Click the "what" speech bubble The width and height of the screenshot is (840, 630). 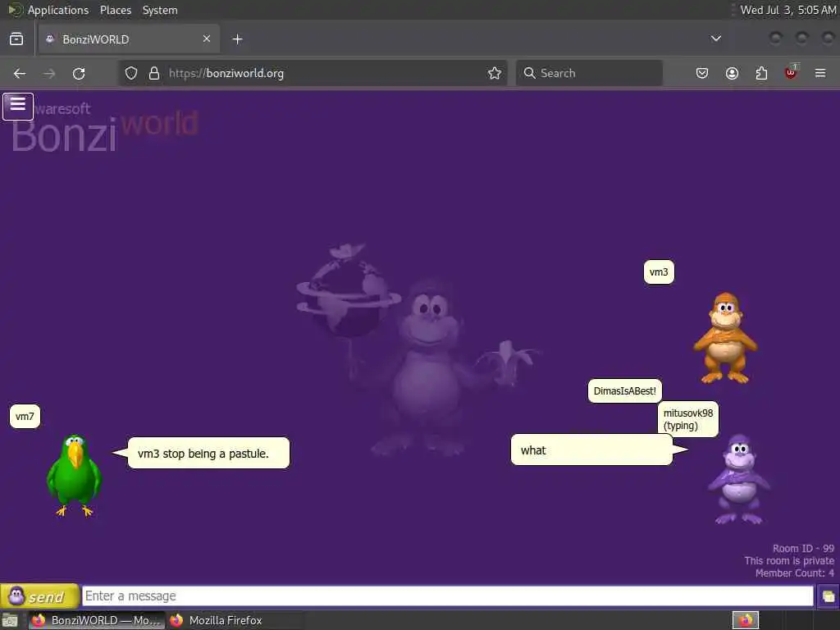pos(591,450)
